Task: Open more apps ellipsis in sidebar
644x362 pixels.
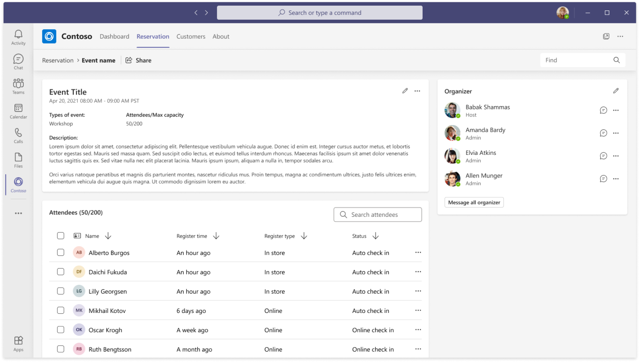Action: coord(18,213)
